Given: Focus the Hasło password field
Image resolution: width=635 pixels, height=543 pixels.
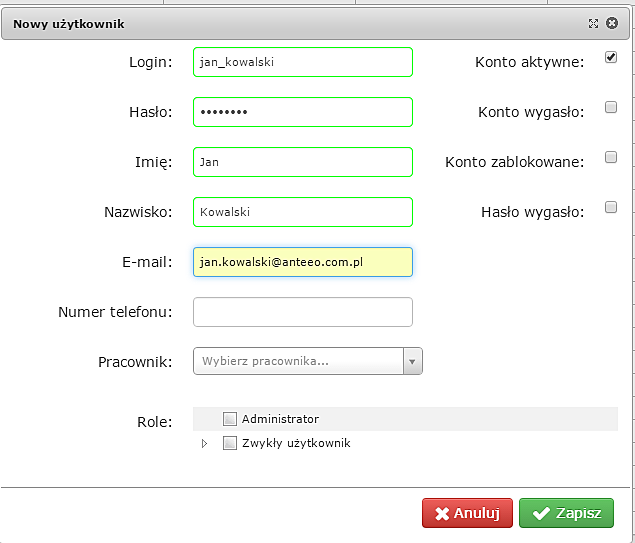Looking at the screenshot, I should pyautogui.click(x=302, y=112).
